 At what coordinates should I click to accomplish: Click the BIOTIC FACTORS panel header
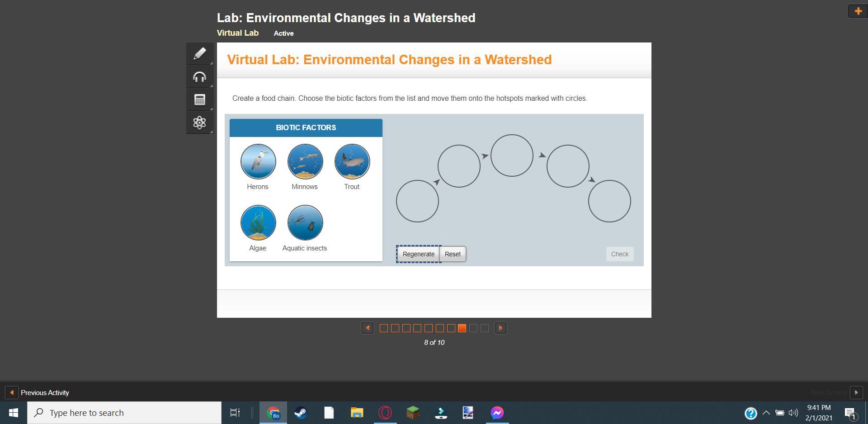pyautogui.click(x=306, y=128)
